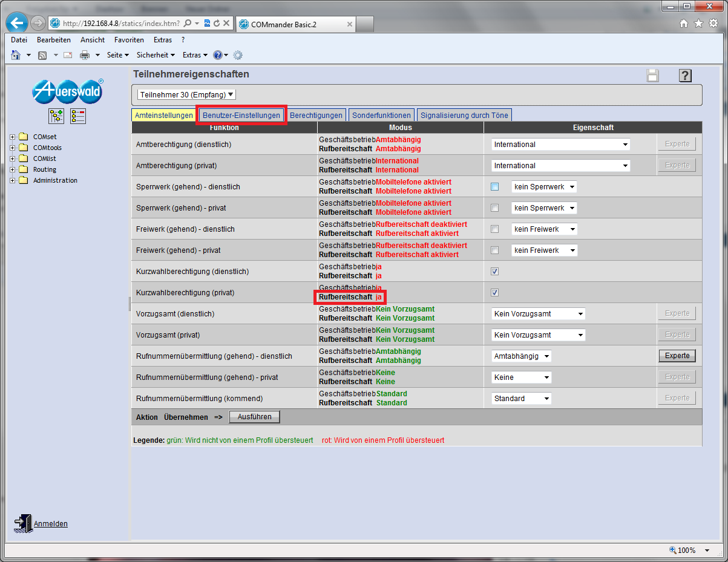Switch to the Berechtigungen tab
Screen dimensions: 728x562
[316, 115]
